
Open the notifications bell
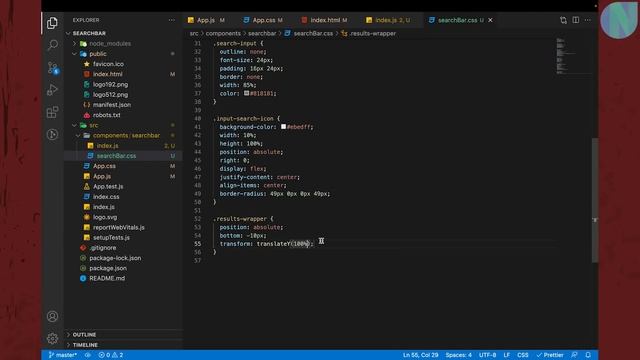pyautogui.click(x=588, y=355)
